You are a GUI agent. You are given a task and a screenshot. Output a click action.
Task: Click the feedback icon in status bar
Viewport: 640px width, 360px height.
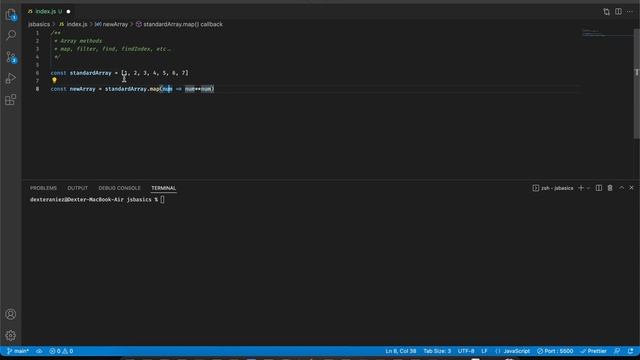click(x=617, y=351)
